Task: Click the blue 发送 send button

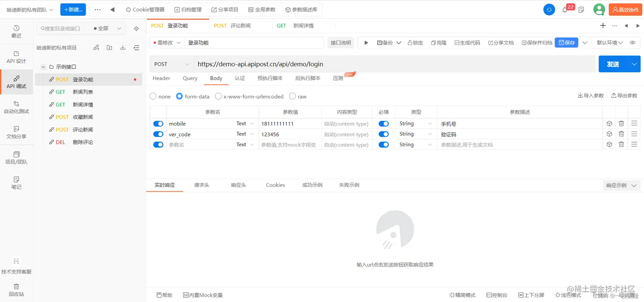Action: (x=613, y=64)
